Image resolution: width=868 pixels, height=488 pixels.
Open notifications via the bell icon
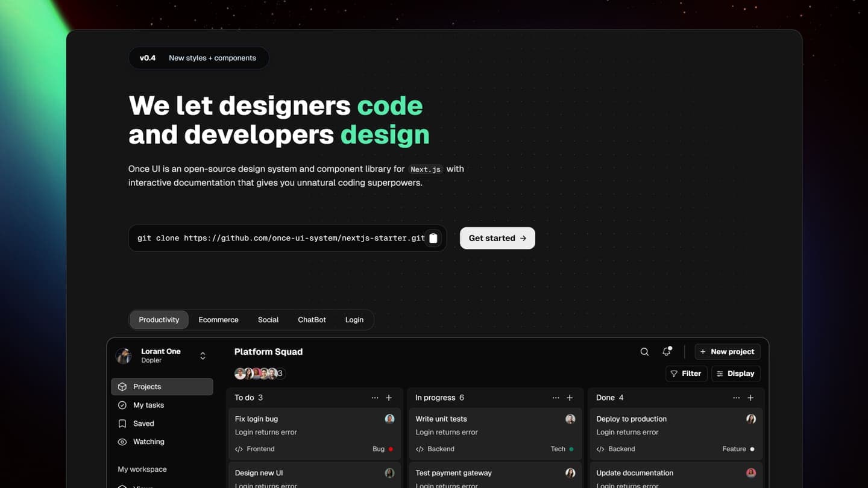click(666, 351)
